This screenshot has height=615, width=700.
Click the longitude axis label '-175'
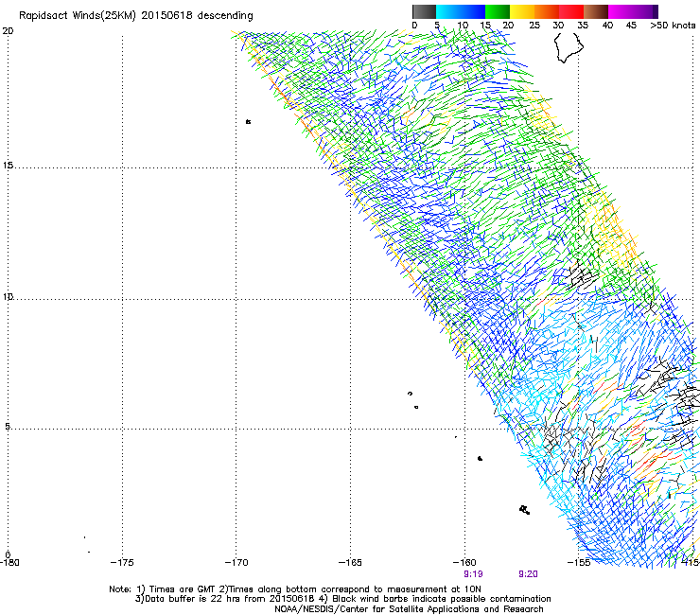click(122, 562)
